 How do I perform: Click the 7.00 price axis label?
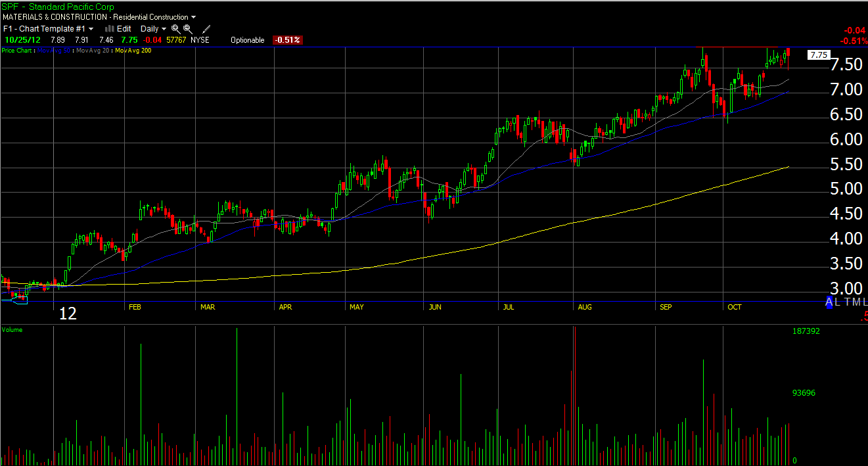pyautogui.click(x=847, y=89)
